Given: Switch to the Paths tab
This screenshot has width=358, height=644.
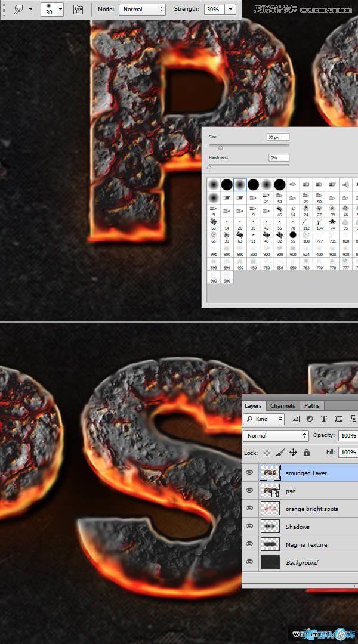Looking at the screenshot, I should point(311,405).
